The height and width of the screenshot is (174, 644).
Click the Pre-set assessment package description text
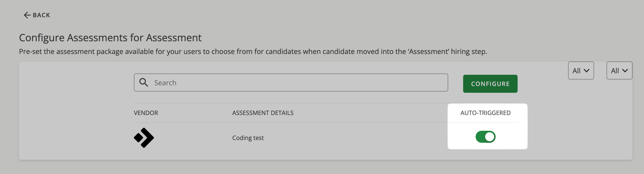pos(253,51)
